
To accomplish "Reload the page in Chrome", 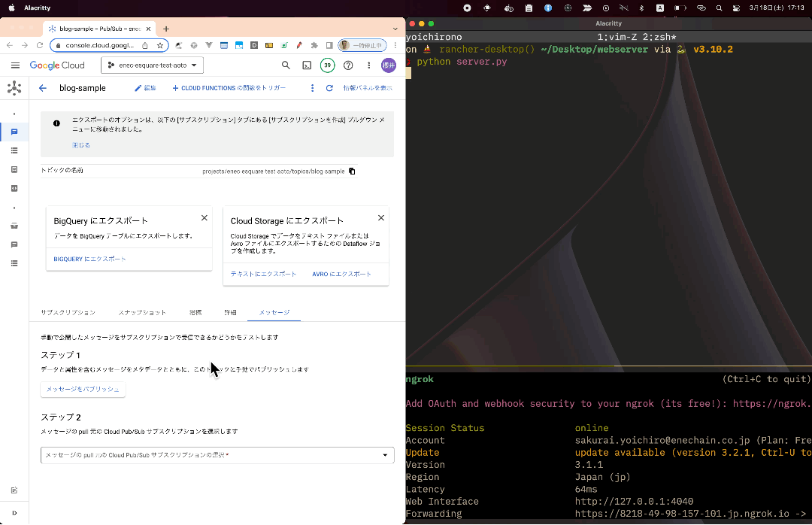I will point(39,46).
